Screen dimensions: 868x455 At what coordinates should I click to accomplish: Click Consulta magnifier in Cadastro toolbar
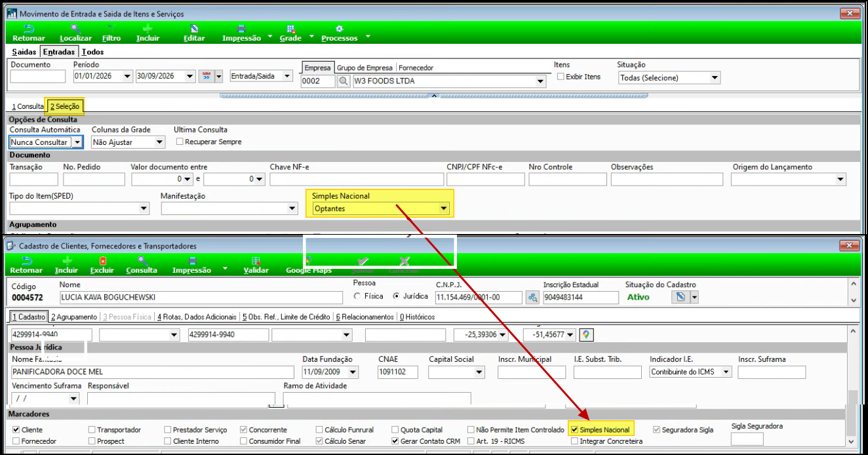(x=142, y=261)
